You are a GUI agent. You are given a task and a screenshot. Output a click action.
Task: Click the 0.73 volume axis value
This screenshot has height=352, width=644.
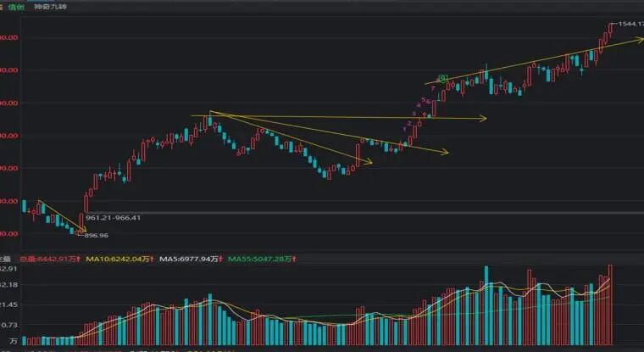click(x=8, y=325)
